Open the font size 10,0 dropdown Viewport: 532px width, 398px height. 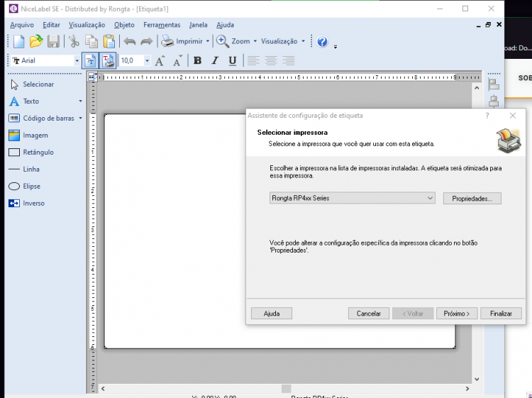pos(147,61)
